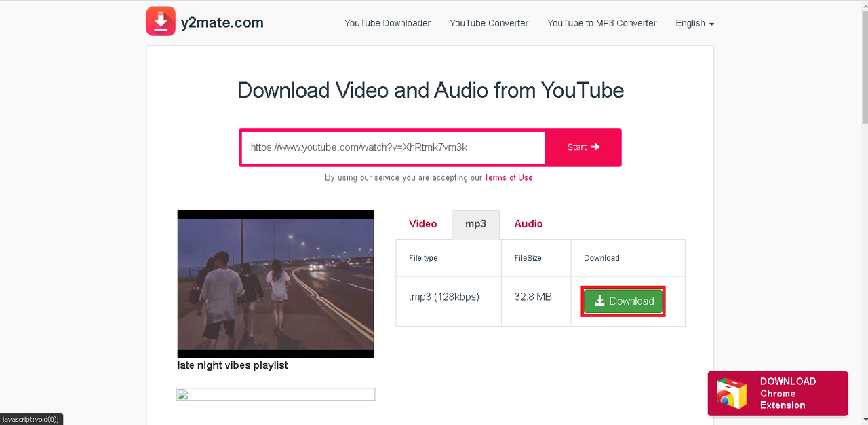This screenshot has width=868, height=425.
Task: Click the Chrome Web Store icon in banner
Action: click(731, 394)
